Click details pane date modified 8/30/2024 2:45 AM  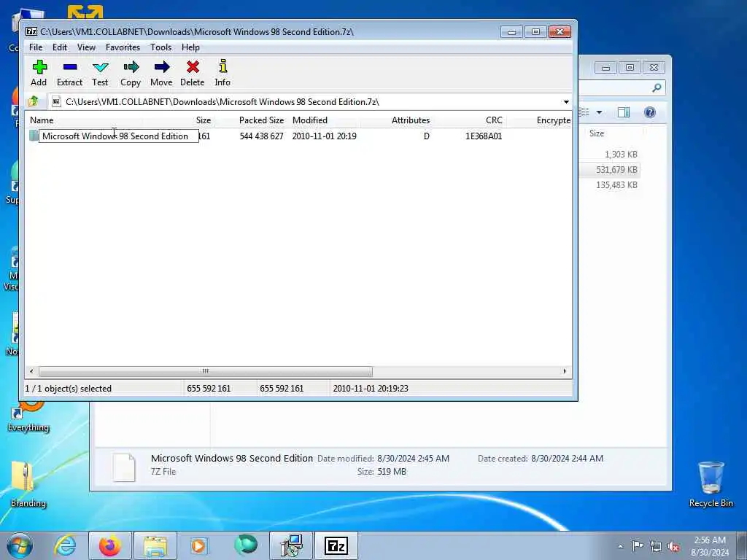point(413,458)
